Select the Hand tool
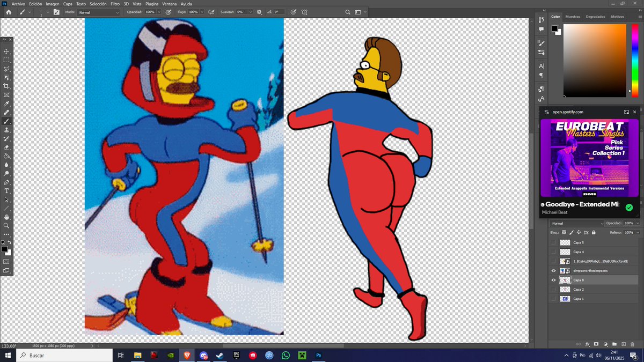Screen dimensions: 644x362 pyautogui.click(x=7, y=217)
